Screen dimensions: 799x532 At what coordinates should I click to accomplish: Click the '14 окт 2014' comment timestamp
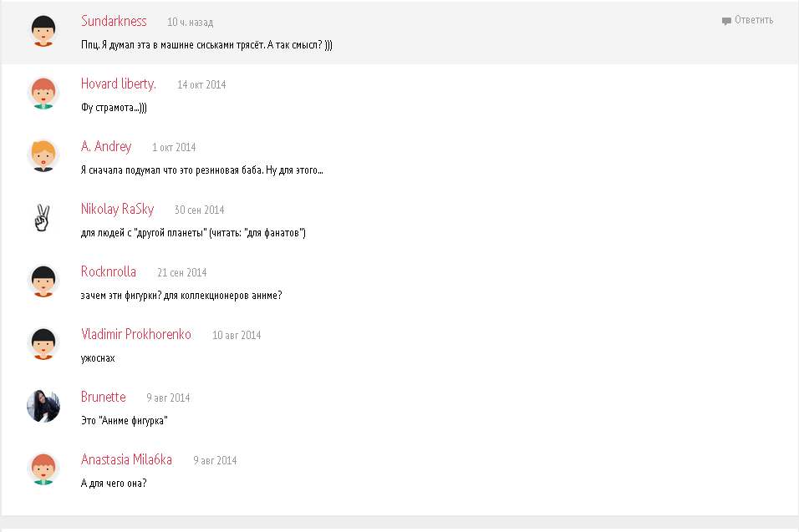click(x=201, y=84)
